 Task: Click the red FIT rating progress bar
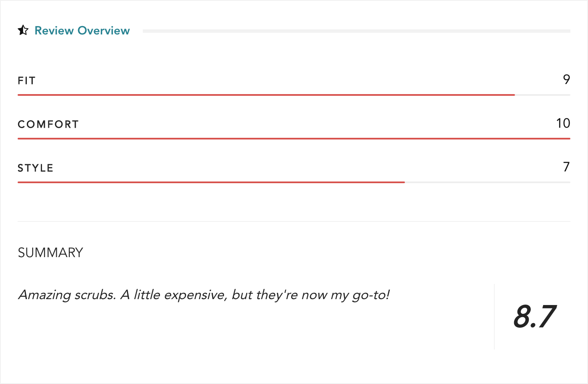click(x=266, y=95)
